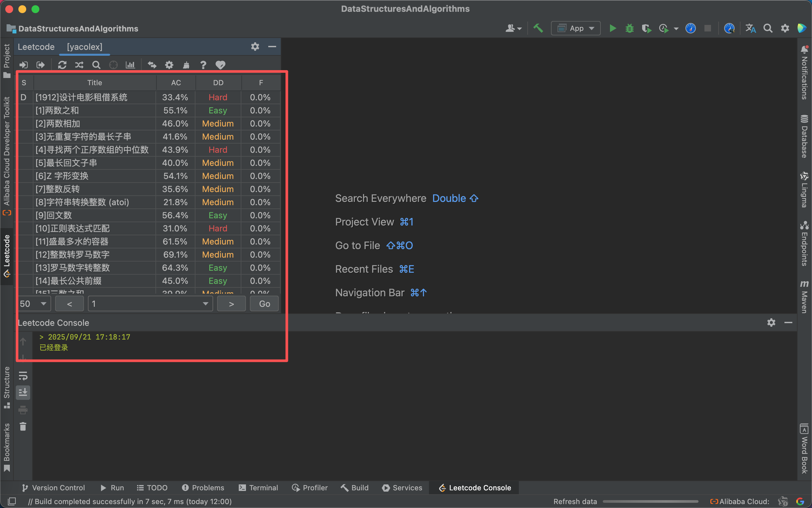
Task: Clear console with trash icon
Action: point(23,426)
